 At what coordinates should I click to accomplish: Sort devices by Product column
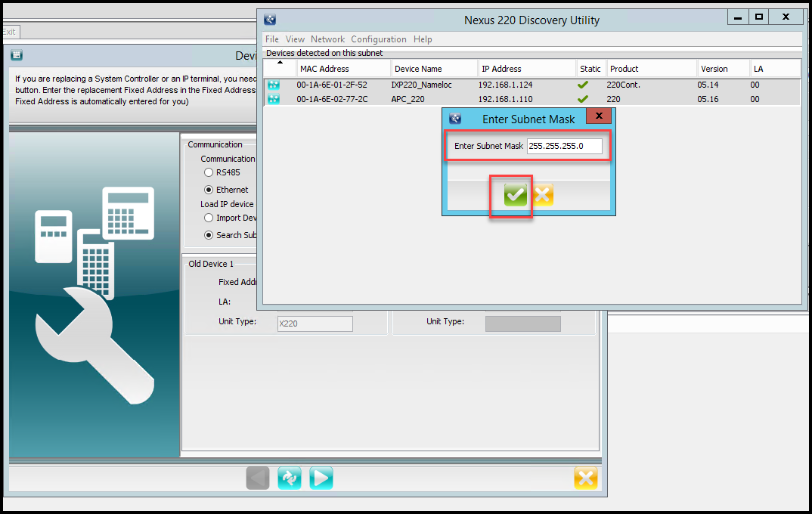point(652,69)
